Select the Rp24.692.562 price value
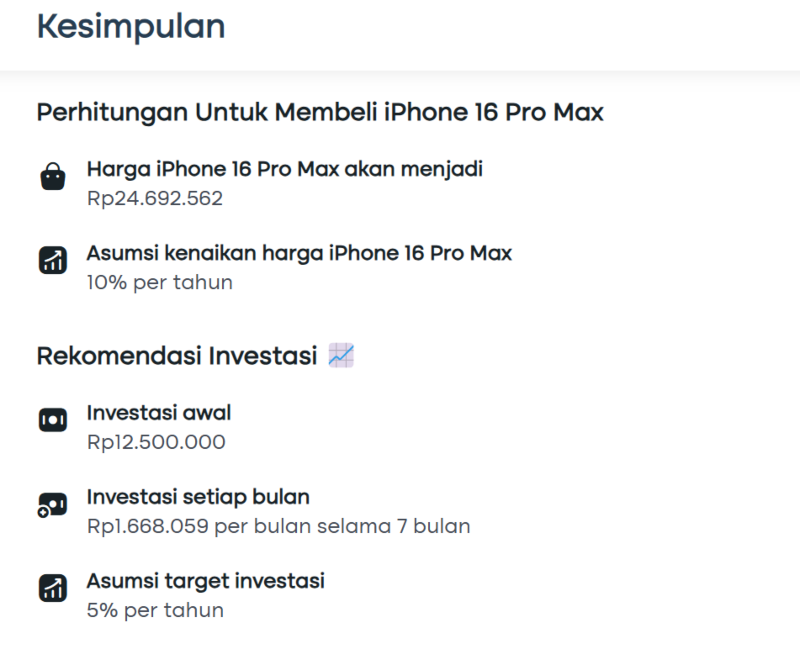Image resolution: width=800 pixels, height=665 pixels. click(155, 199)
